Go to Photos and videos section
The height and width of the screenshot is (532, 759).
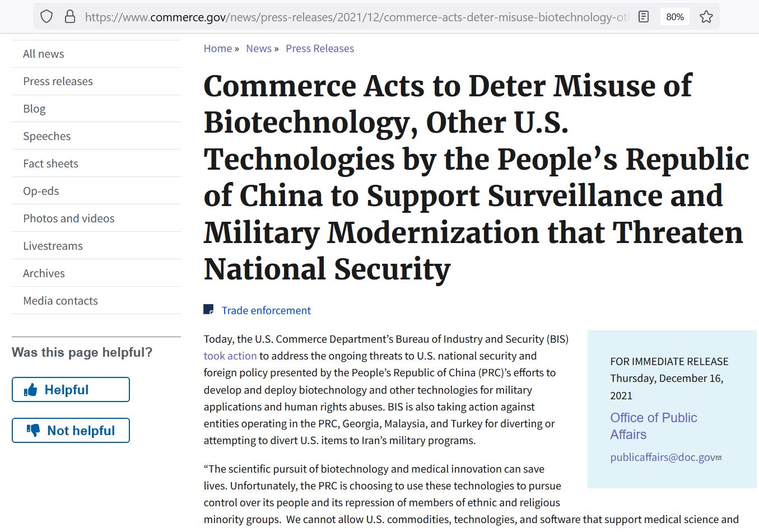pos(69,218)
